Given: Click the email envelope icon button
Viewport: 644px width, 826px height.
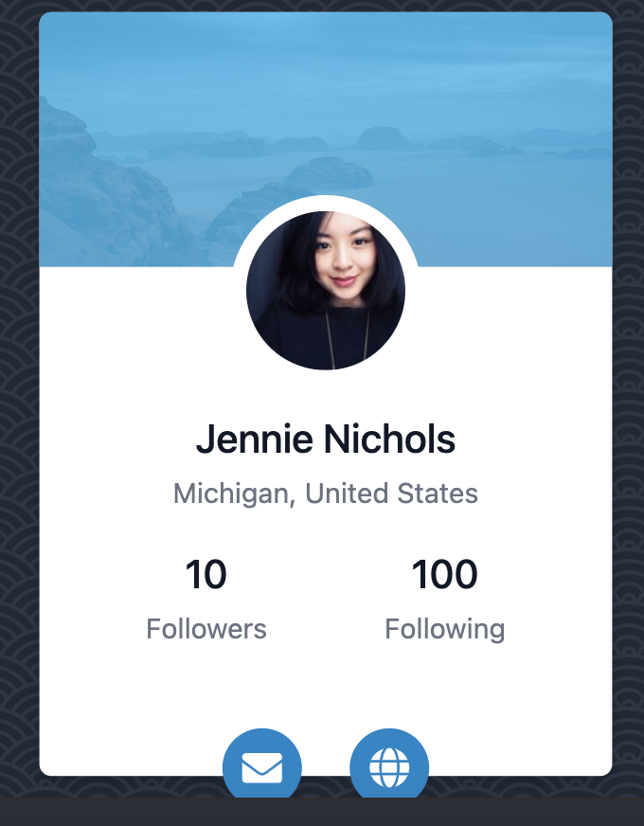Looking at the screenshot, I should 262,765.
